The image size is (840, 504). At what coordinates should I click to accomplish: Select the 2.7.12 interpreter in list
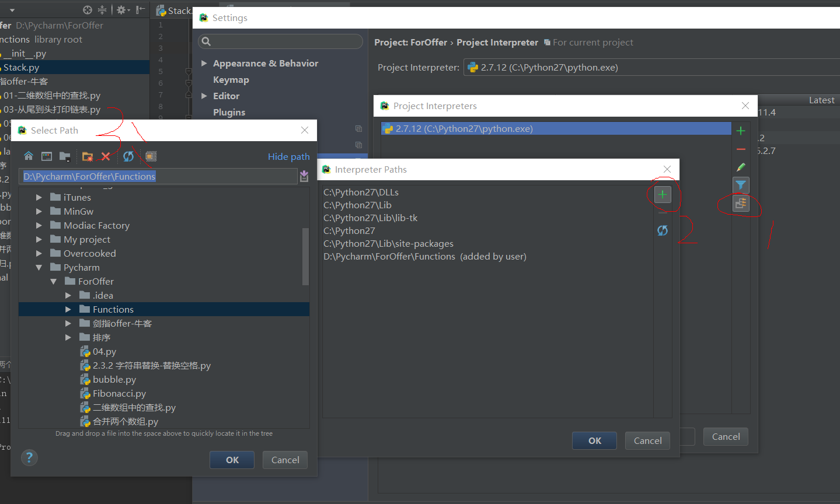click(x=556, y=128)
